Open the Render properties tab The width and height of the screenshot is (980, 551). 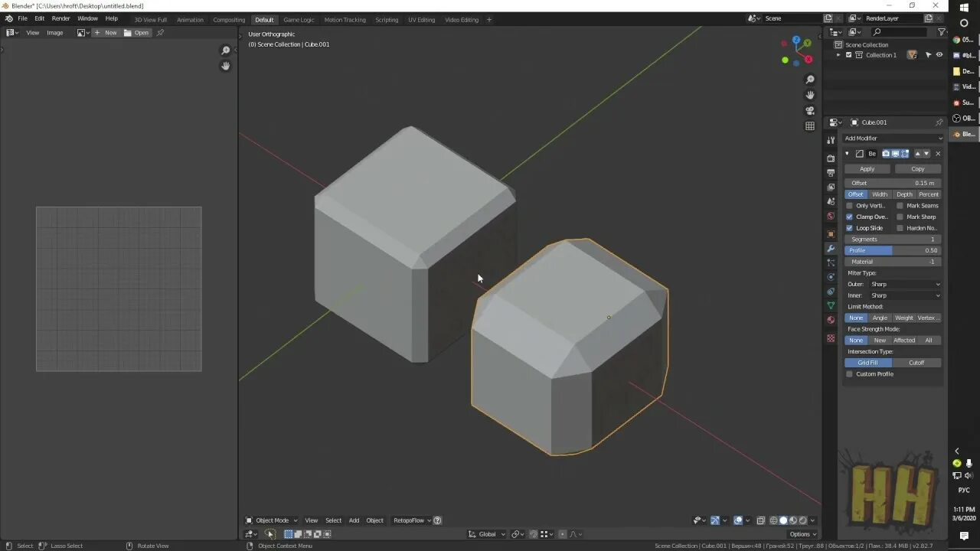(831, 158)
